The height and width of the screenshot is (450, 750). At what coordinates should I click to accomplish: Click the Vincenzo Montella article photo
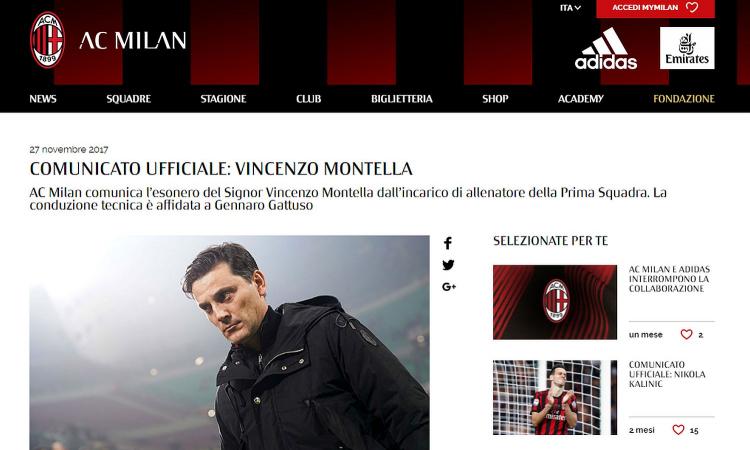coord(230,342)
